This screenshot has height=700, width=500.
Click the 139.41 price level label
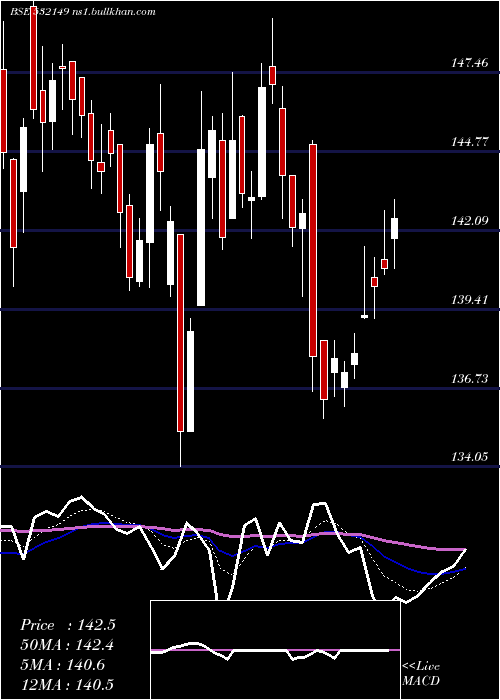tap(470, 300)
